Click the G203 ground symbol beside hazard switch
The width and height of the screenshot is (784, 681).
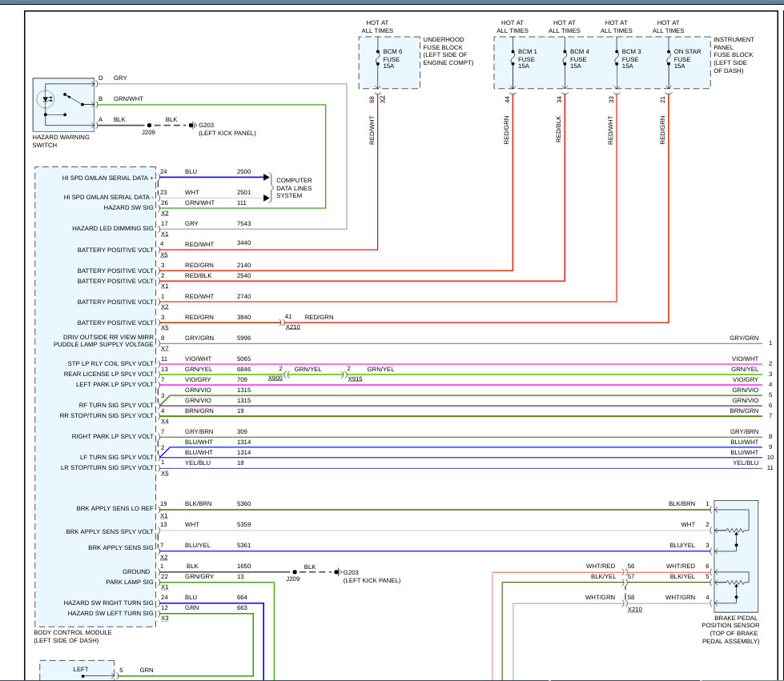pyautogui.click(x=192, y=126)
